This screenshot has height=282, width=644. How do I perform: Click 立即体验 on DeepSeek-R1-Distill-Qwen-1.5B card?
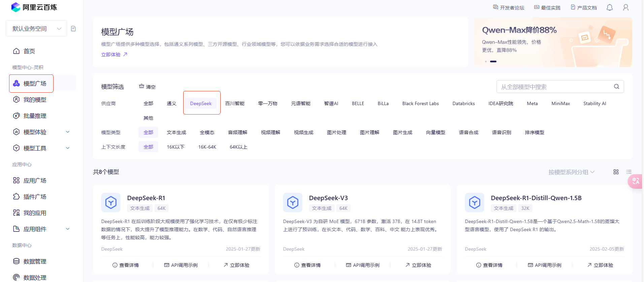[600, 265]
